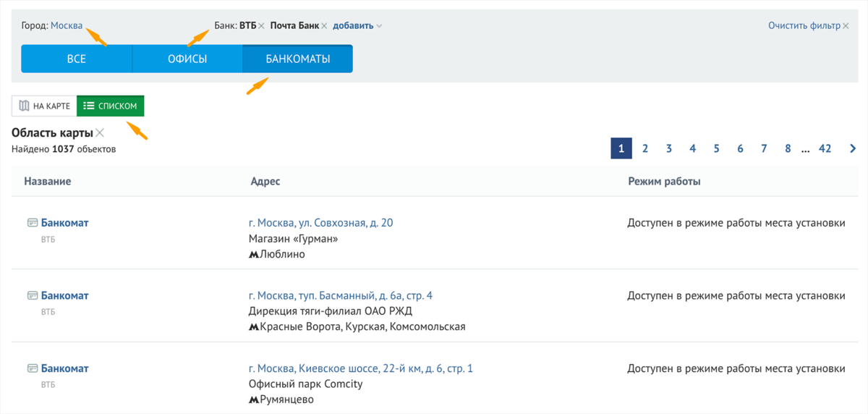
Task: Click the map icon in НА КАРТЕ
Action: coord(25,106)
